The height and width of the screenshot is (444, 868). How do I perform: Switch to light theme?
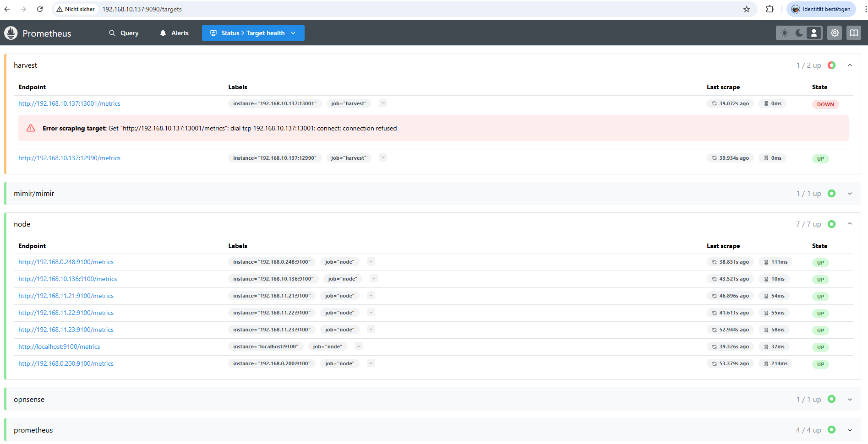click(x=785, y=33)
